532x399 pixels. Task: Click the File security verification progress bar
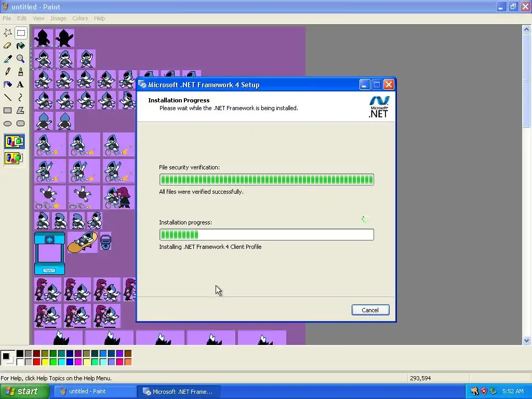coord(267,179)
